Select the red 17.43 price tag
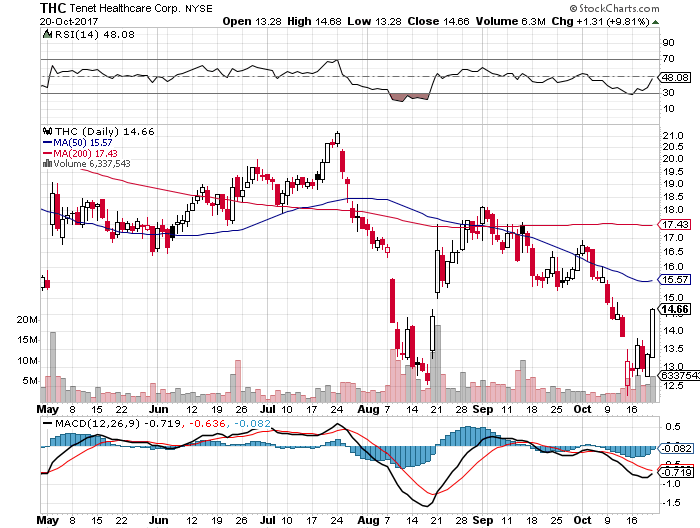 click(x=673, y=226)
